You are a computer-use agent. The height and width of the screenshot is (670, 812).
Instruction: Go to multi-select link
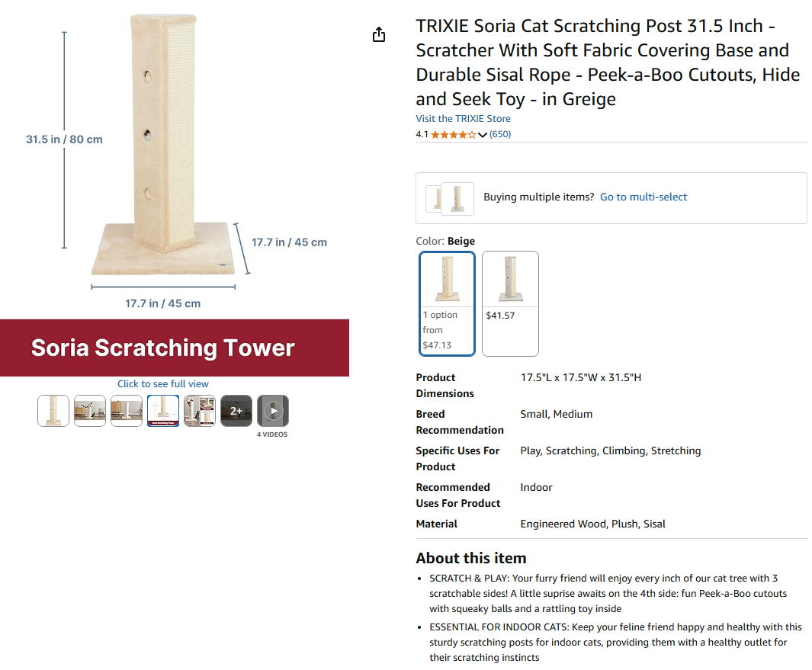coord(644,197)
